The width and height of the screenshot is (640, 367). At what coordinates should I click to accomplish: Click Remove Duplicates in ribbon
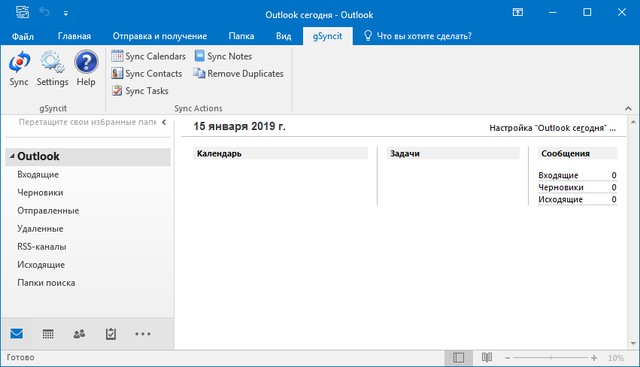tap(238, 73)
